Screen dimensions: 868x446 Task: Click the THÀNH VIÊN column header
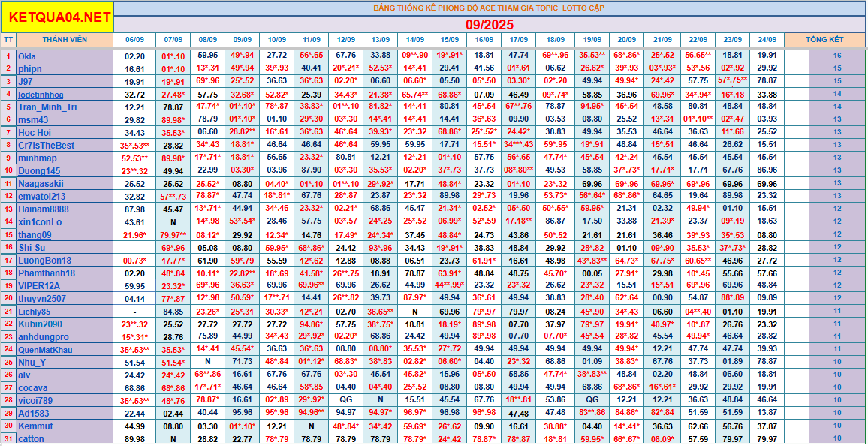click(64, 39)
